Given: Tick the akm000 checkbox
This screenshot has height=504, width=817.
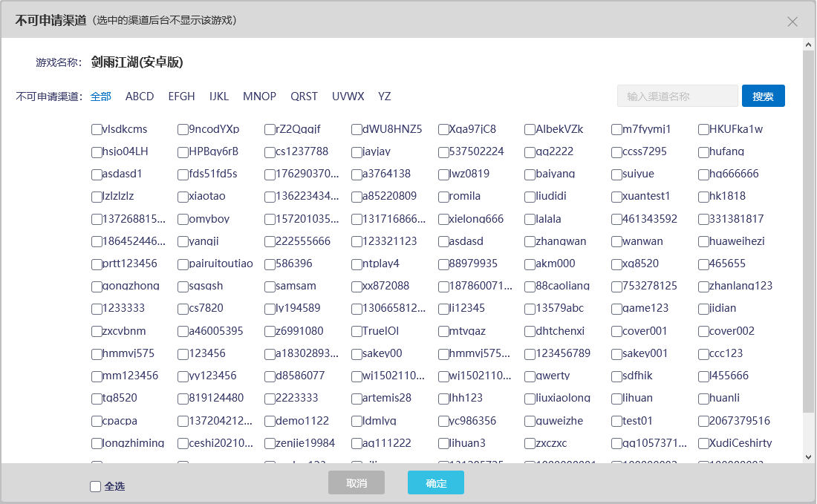Looking at the screenshot, I should tap(530, 264).
